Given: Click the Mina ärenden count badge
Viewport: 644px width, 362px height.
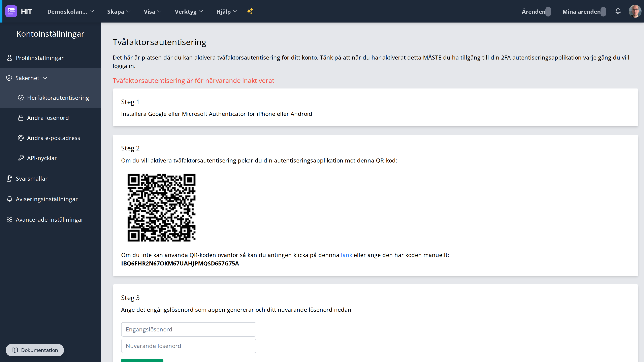Looking at the screenshot, I should coord(603,11).
